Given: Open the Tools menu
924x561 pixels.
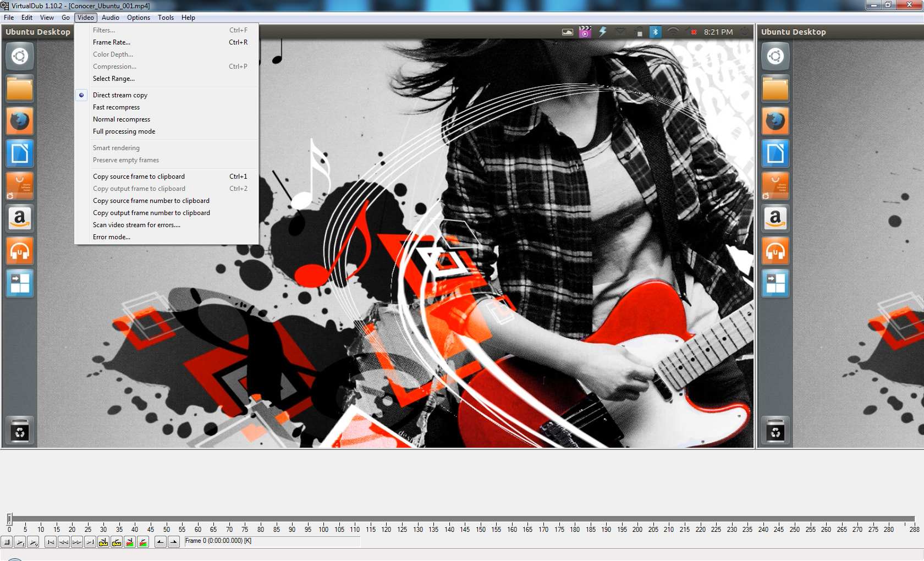Looking at the screenshot, I should pos(166,18).
